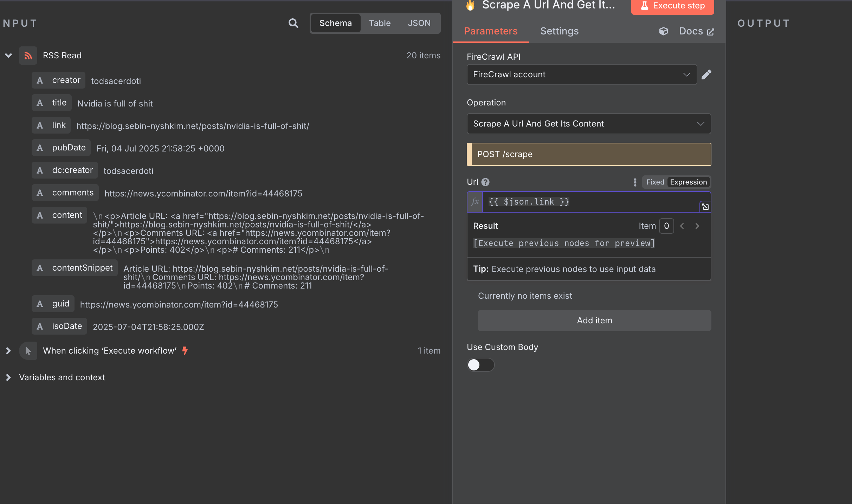Open the Operation dropdown

coord(588,124)
